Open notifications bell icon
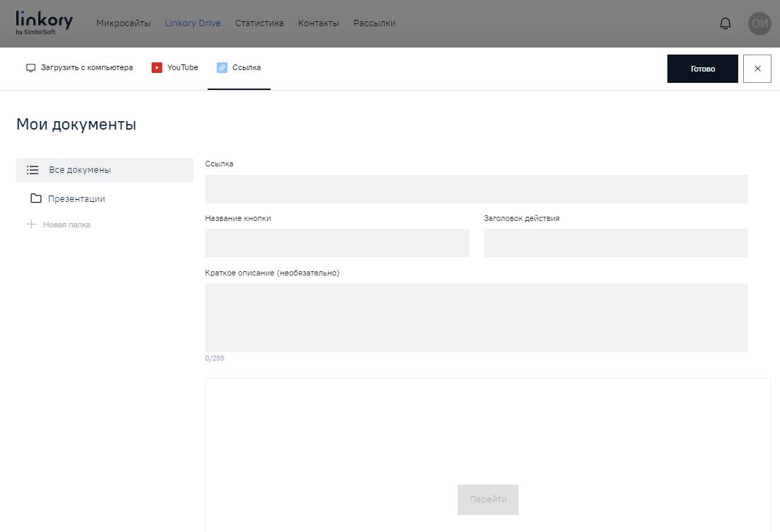 pyautogui.click(x=725, y=23)
